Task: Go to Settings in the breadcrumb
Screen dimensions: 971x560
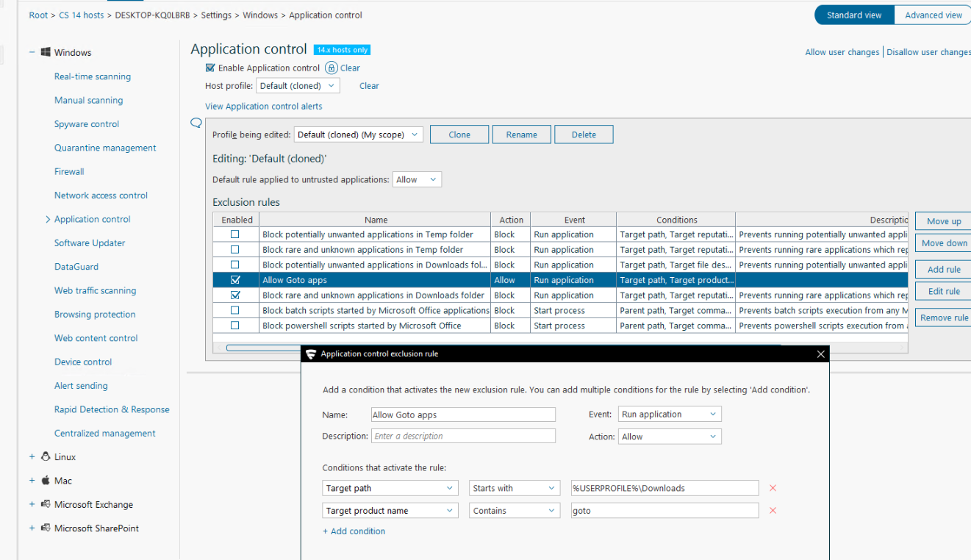Action: click(x=216, y=15)
